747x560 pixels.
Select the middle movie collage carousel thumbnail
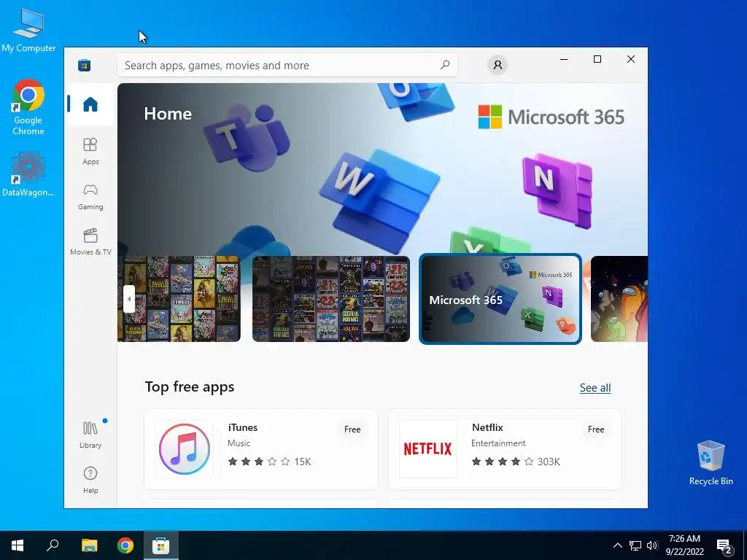coord(331,299)
